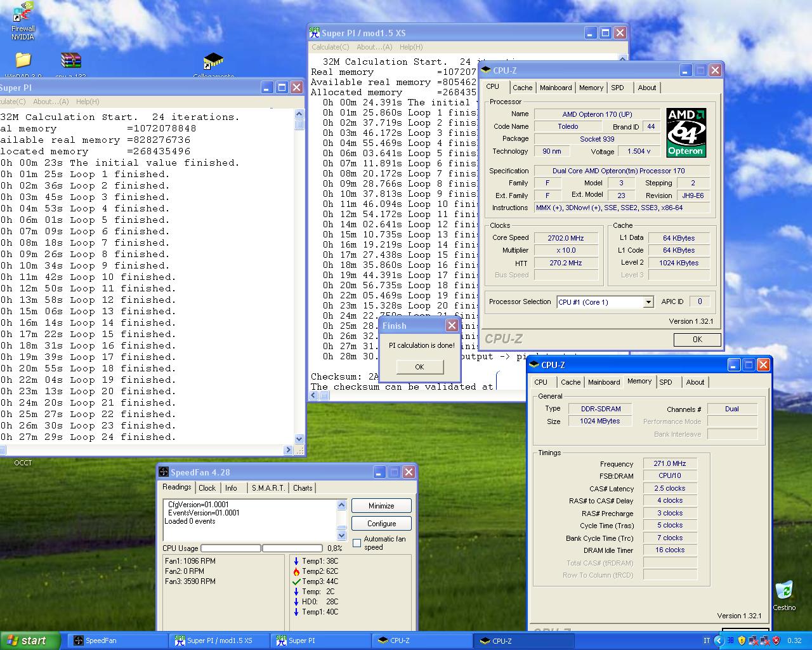The height and width of the screenshot is (650, 812).
Task: Click the CPU name field AMD Opteron 170
Action: pyautogui.click(x=597, y=114)
